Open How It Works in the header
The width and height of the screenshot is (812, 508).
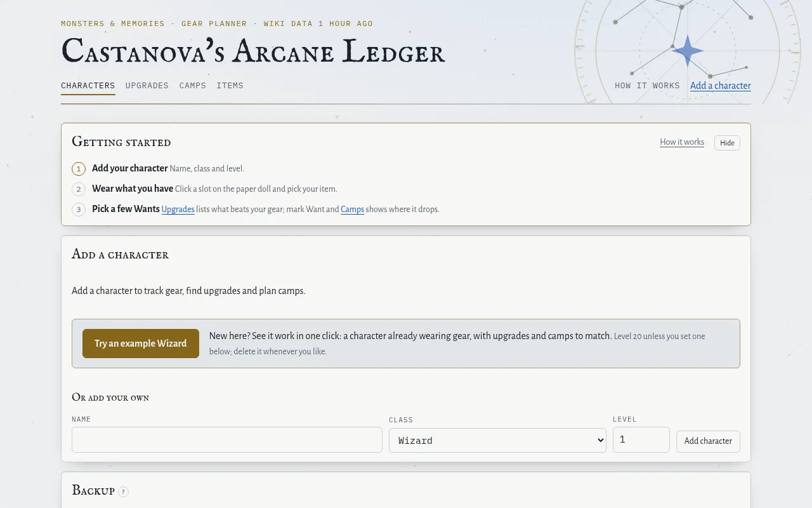coord(647,86)
